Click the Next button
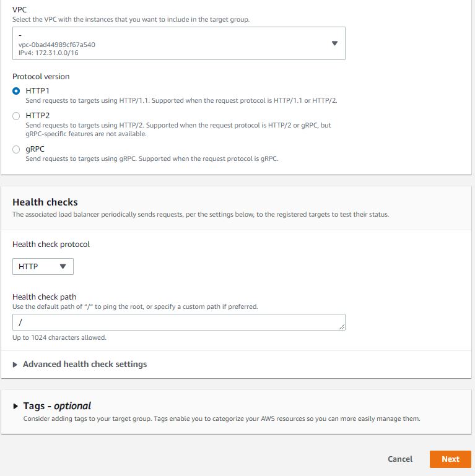This screenshot has width=475, height=476. click(x=450, y=459)
